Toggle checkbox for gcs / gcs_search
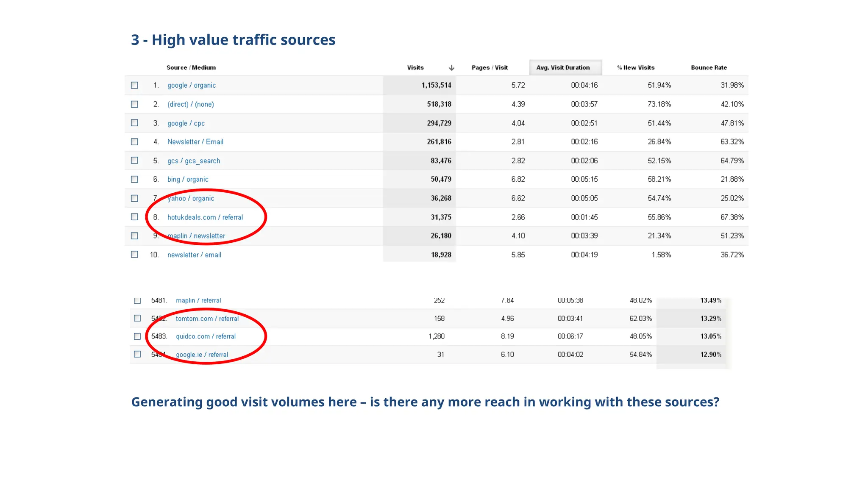Image resolution: width=868 pixels, height=488 pixels. point(134,161)
